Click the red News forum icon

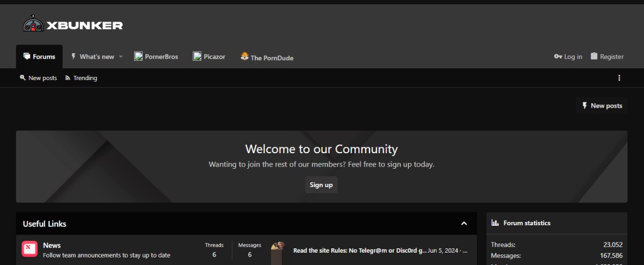(x=30, y=249)
